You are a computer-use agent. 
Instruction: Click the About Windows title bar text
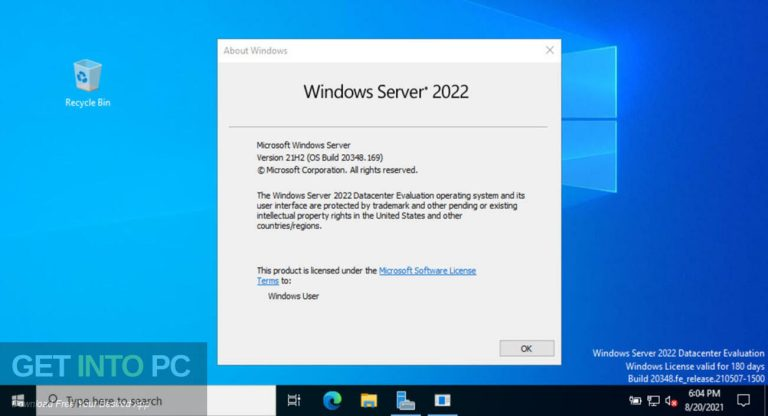255,50
